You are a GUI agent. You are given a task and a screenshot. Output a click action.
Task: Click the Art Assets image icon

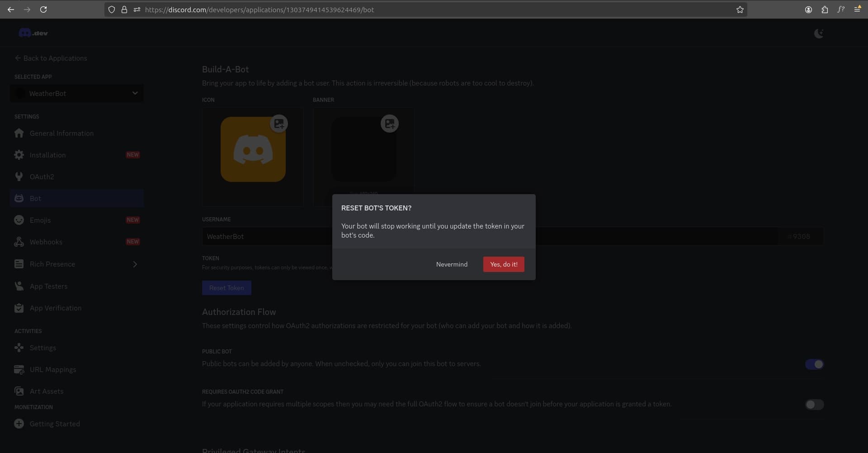(x=19, y=391)
